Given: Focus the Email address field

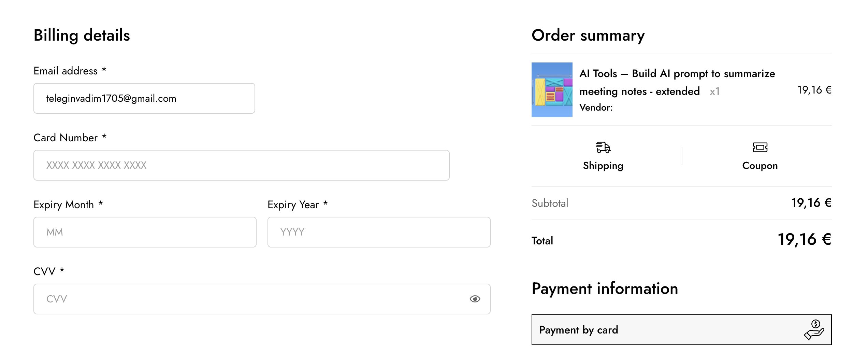Looking at the screenshot, I should tap(144, 98).
